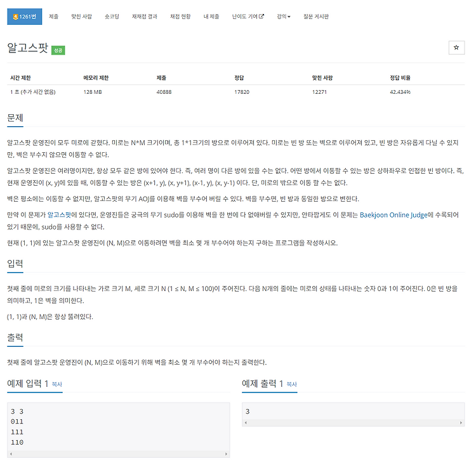Click the star favorite icon button

456,48
